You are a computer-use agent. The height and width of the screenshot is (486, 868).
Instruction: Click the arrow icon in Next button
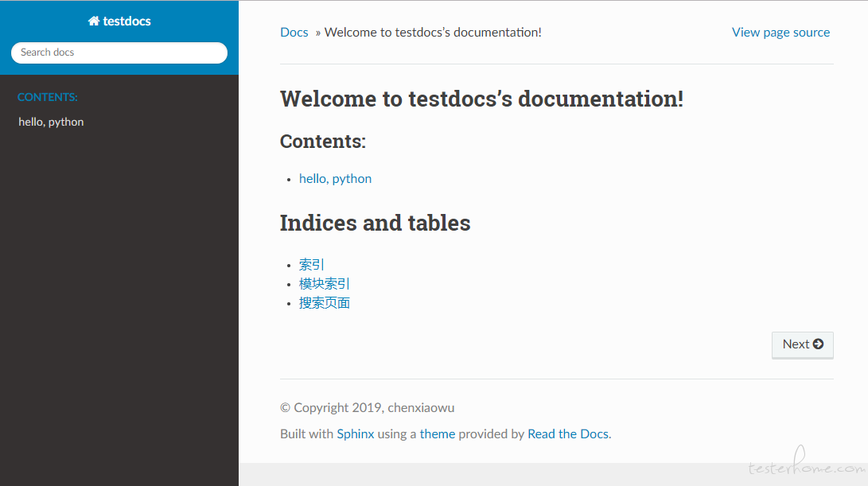tap(818, 344)
